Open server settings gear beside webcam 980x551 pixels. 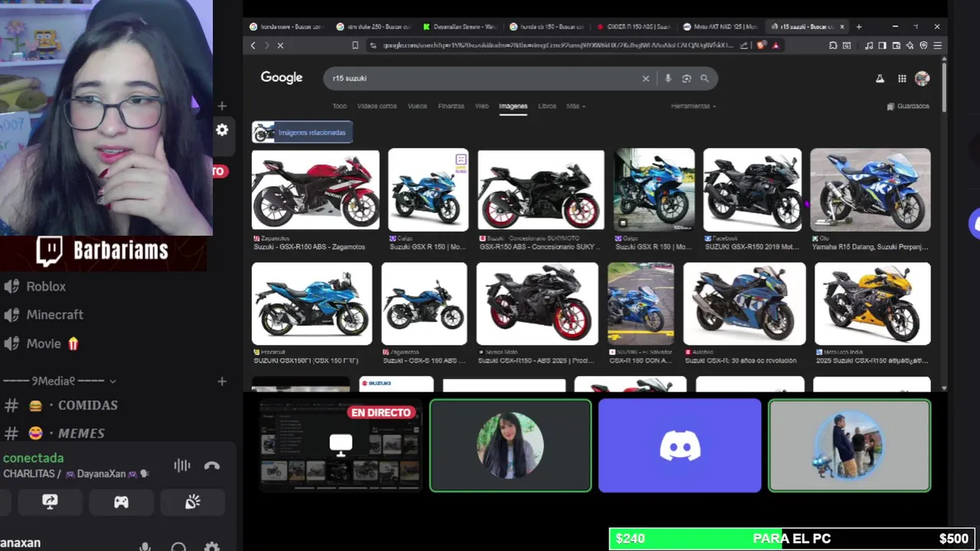222,130
